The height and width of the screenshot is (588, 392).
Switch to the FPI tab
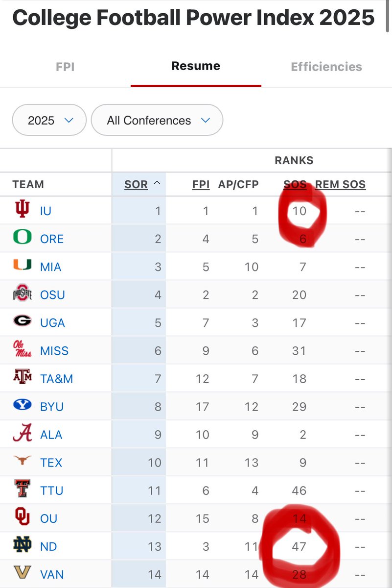click(x=65, y=67)
